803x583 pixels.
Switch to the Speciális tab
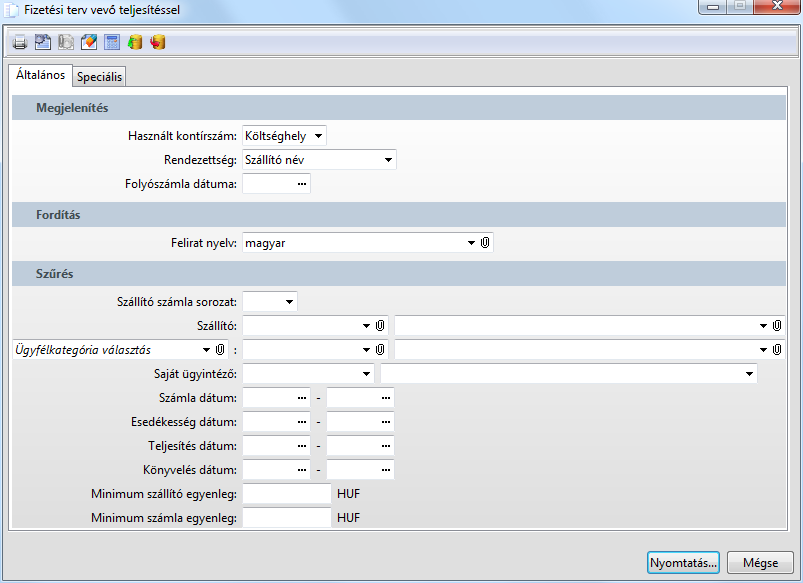99,77
